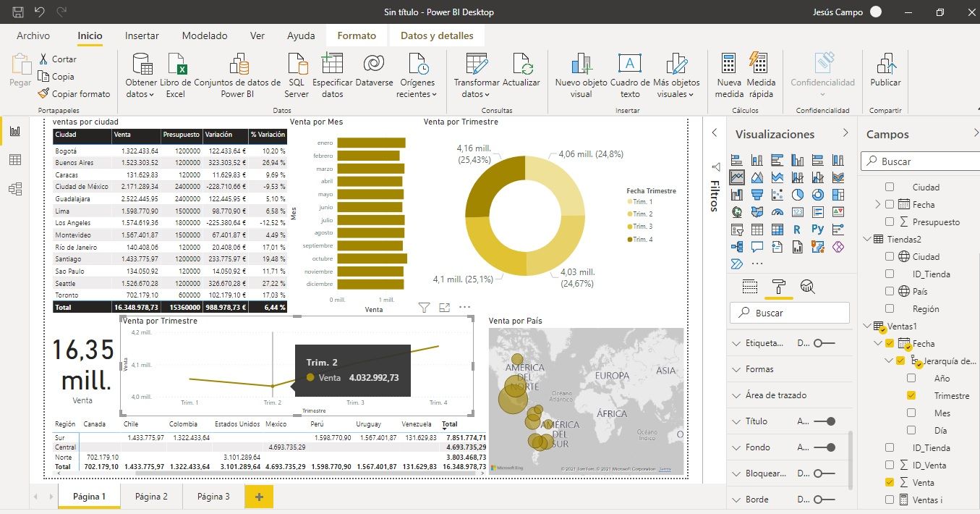This screenshot has width=980, height=514.
Task: Collapse the Tiendas2 table tree
Action: coord(868,240)
